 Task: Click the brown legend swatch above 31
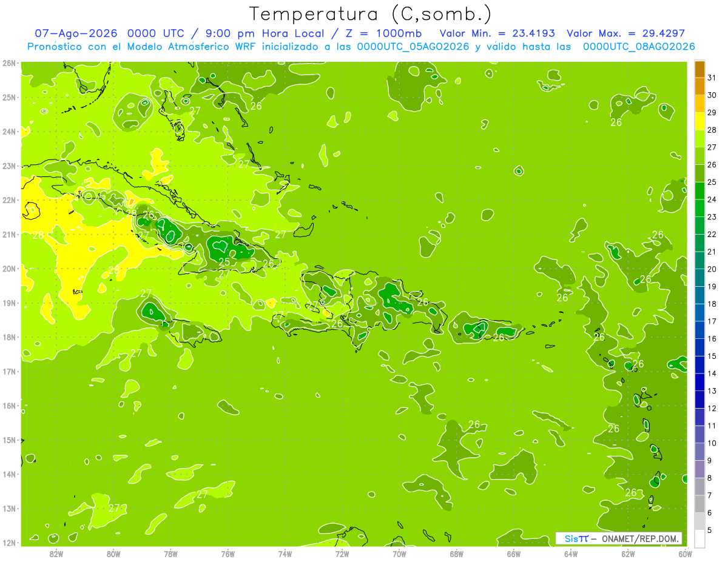tap(699, 69)
